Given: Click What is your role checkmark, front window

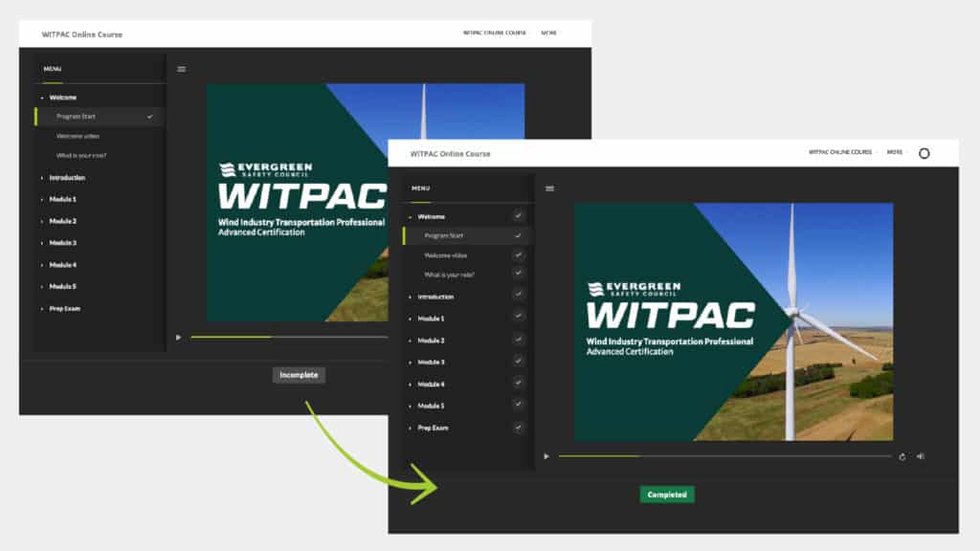Looking at the screenshot, I should tap(518, 273).
